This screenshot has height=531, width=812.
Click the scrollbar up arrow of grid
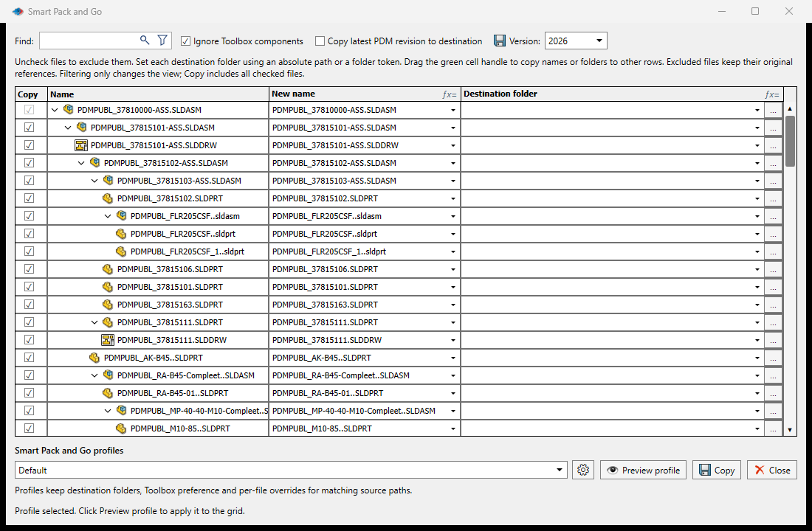790,108
